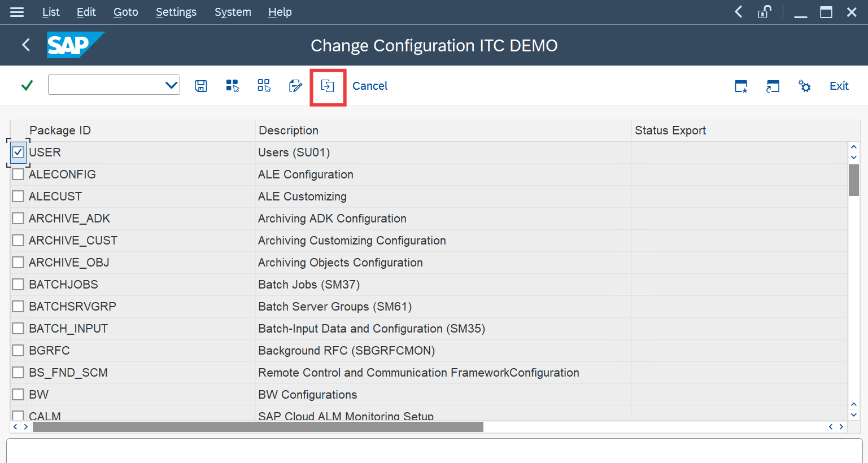Open the Goto menu
Viewport: 868px width, 463px height.
(x=125, y=12)
